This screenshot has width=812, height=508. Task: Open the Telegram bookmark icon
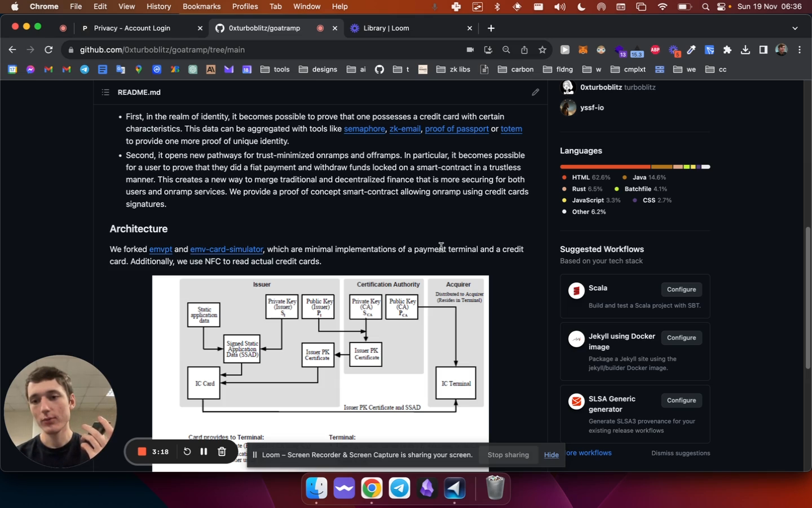85,69
